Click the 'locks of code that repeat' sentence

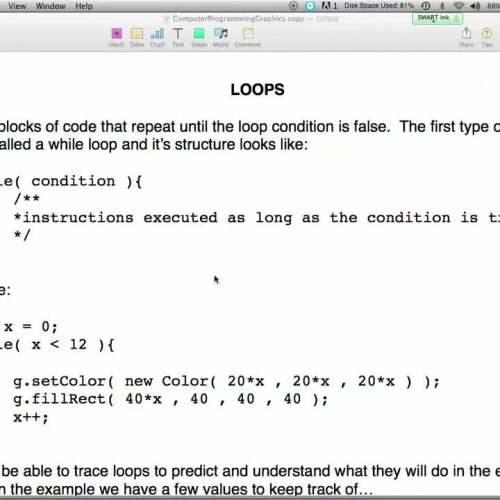250,127
